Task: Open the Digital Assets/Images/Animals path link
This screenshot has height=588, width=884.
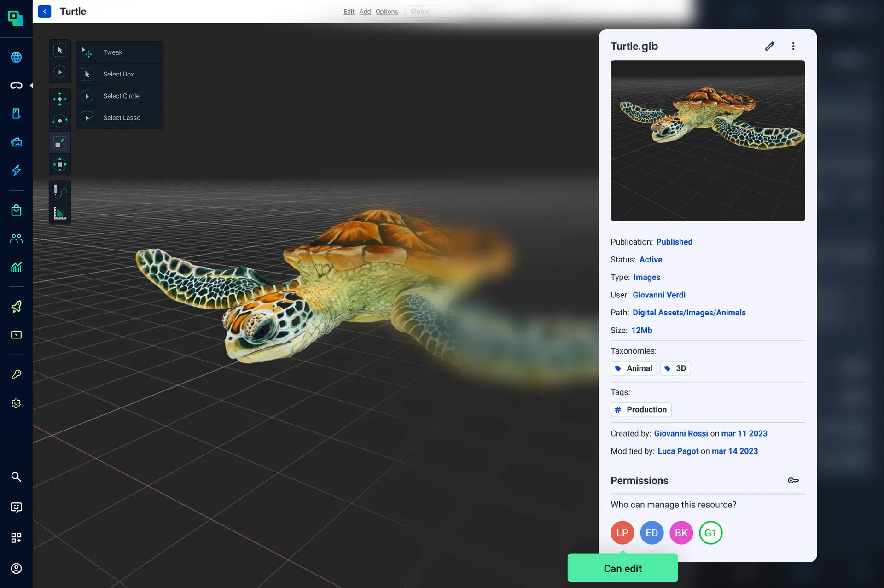Action: coord(689,313)
